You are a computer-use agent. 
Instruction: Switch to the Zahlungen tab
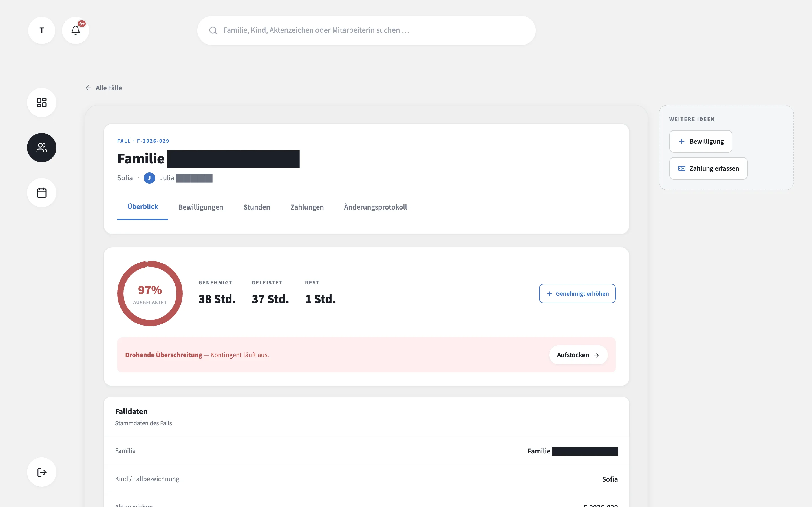[307, 207]
